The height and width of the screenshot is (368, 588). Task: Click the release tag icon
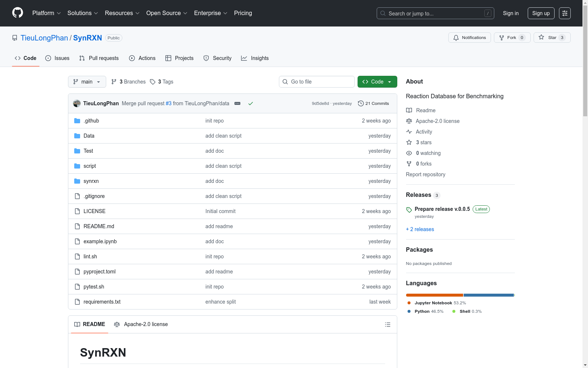tap(409, 210)
